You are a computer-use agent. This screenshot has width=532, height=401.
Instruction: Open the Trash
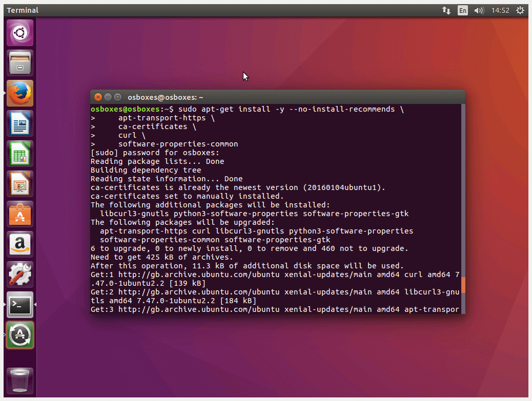(x=19, y=381)
